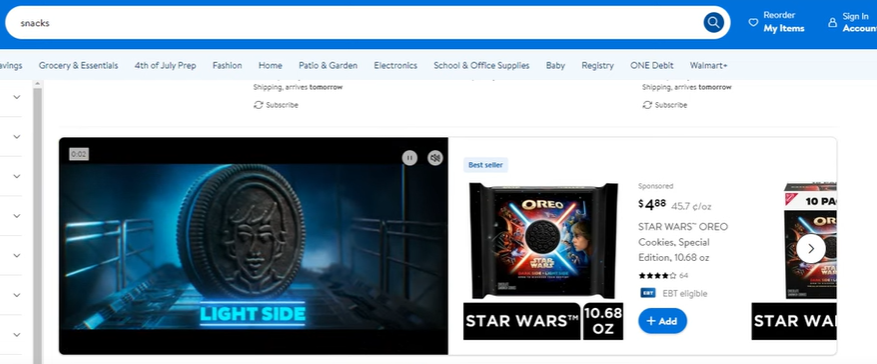877x364 pixels.
Task: Click the $4.88 price
Action: [652, 205]
